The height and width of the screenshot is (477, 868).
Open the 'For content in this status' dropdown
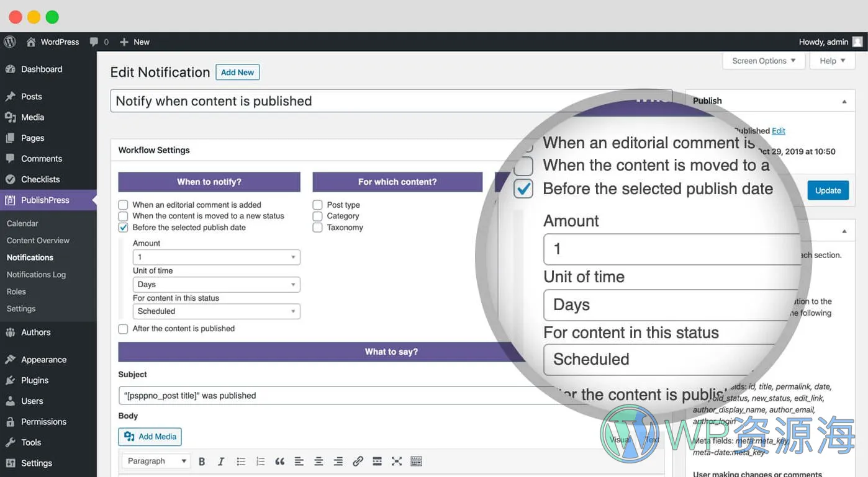click(x=216, y=311)
